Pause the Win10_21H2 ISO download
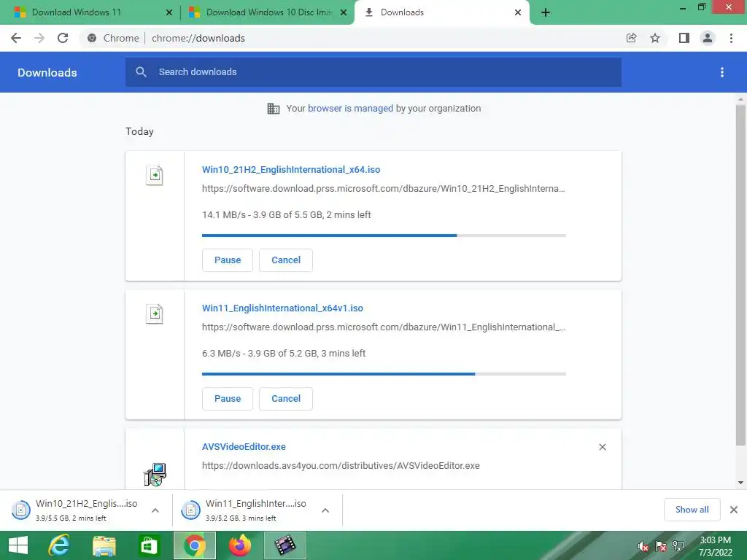This screenshot has width=747, height=560. [228, 260]
